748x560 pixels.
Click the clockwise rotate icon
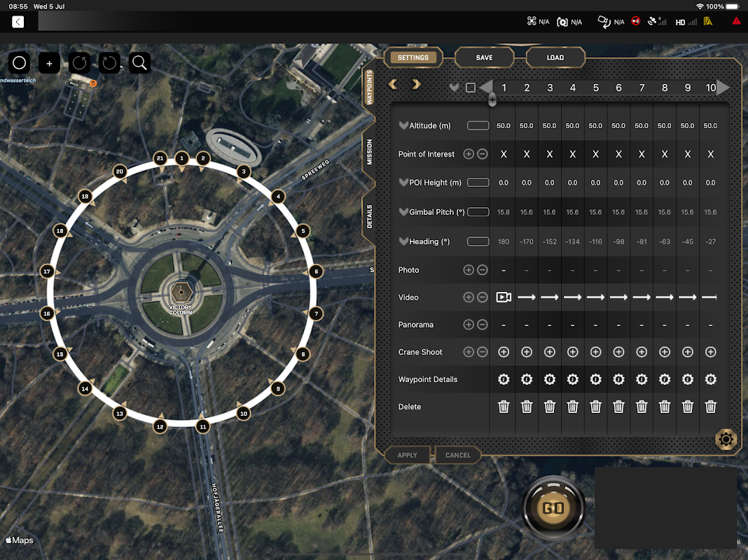pos(109,63)
